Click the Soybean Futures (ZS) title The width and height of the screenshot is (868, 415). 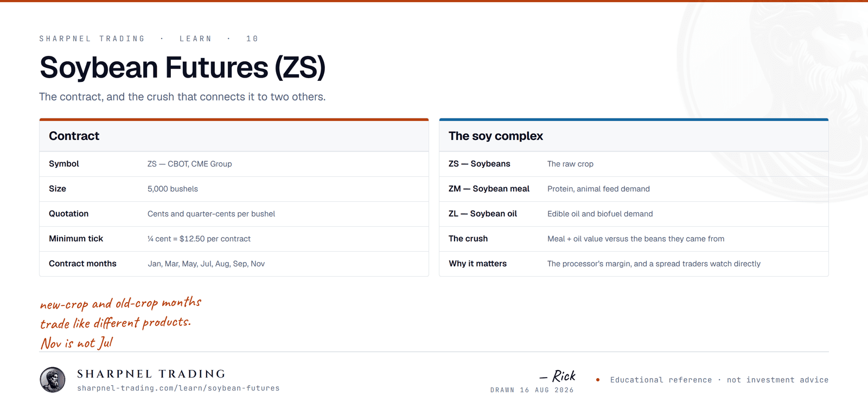(182, 67)
